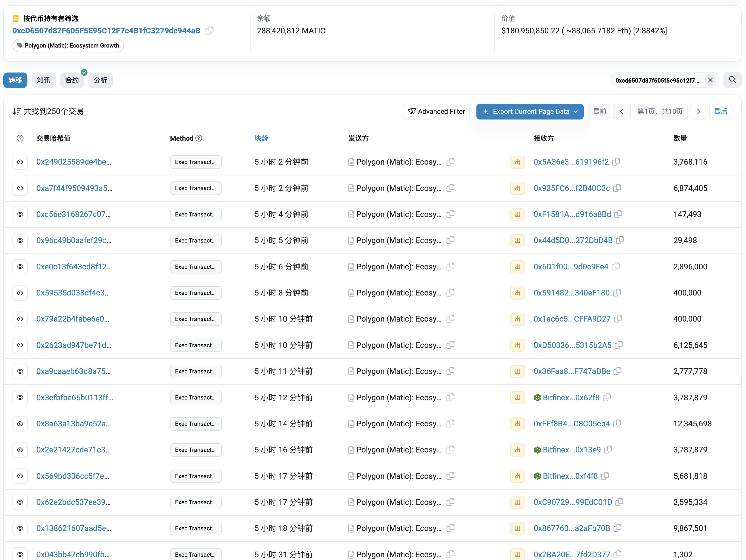Copy receiver address 0x44d5D0...272DbD4B
The width and height of the screenshot is (746, 560).
[620, 241]
